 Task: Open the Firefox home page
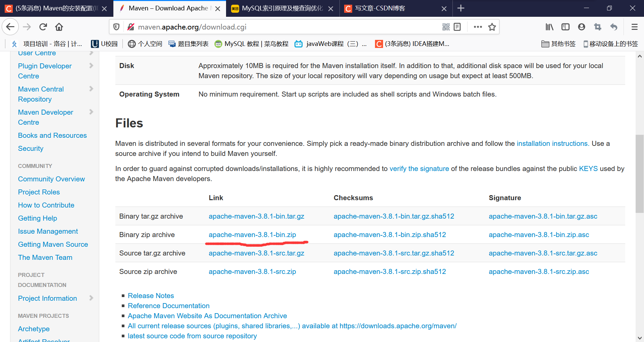tap(59, 27)
